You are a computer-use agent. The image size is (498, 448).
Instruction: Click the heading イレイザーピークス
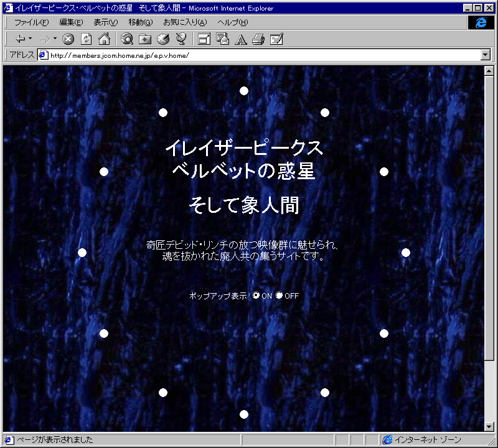[x=244, y=147]
